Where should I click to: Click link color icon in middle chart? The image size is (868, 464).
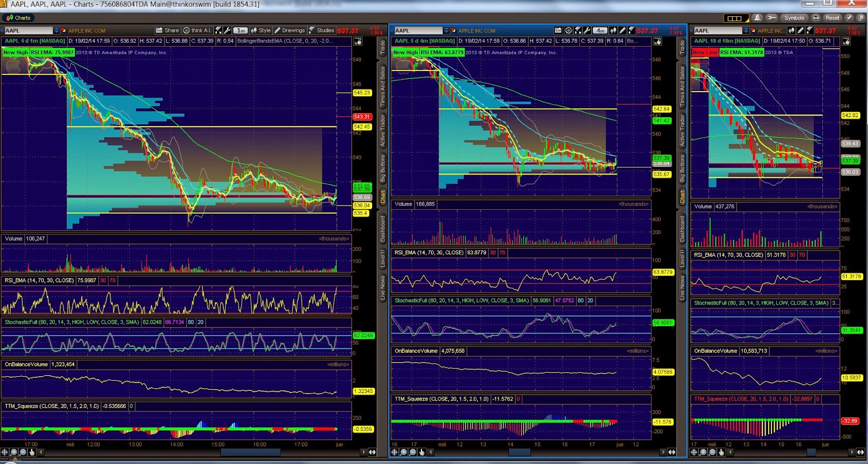point(454,30)
